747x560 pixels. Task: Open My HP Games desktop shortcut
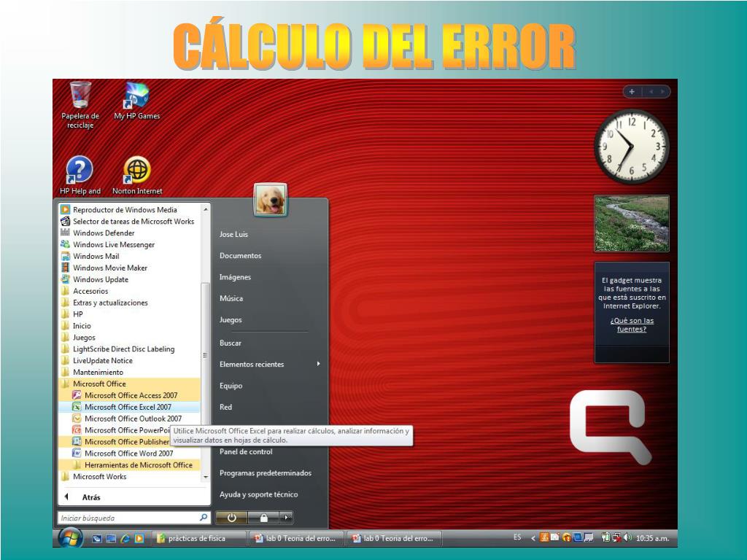(x=136, y=101)
